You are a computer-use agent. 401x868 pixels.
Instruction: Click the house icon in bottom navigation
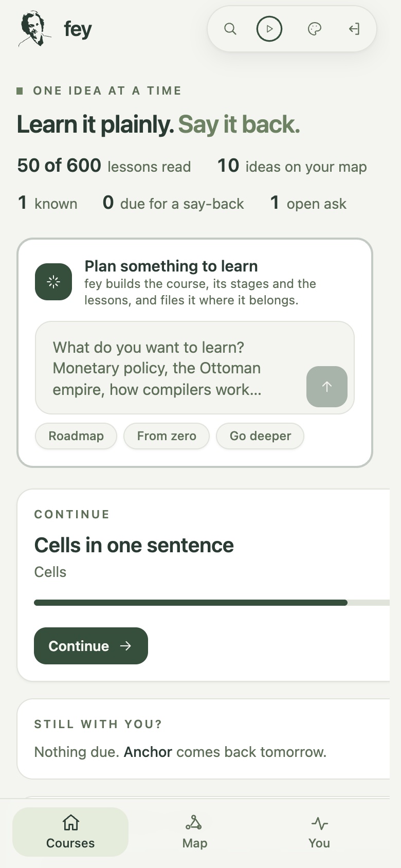(x=70, y=823)
